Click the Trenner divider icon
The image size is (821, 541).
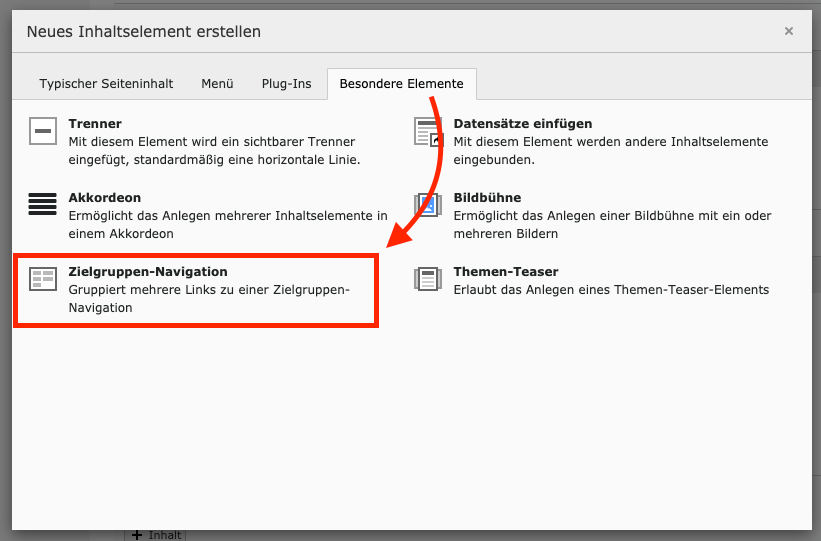(x=42, y=131)
